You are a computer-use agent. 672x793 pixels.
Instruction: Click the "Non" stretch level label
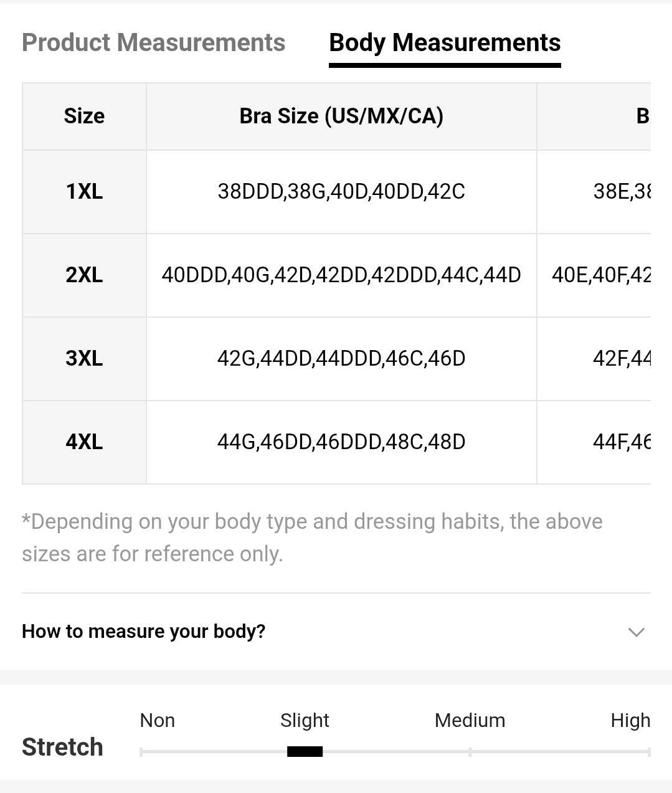[158, 720]
